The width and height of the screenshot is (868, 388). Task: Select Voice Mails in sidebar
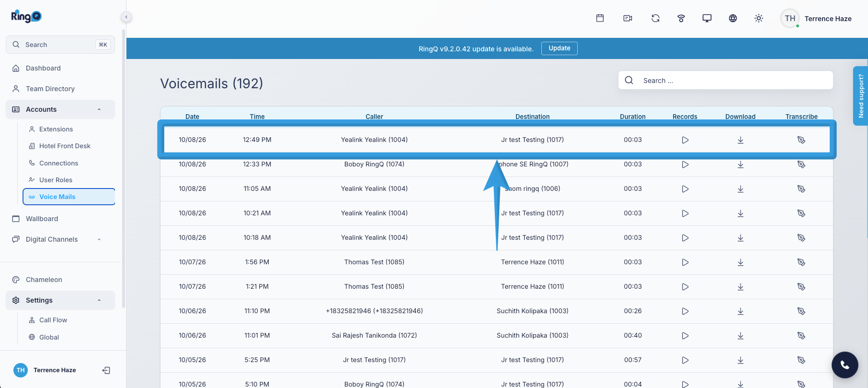69,197
